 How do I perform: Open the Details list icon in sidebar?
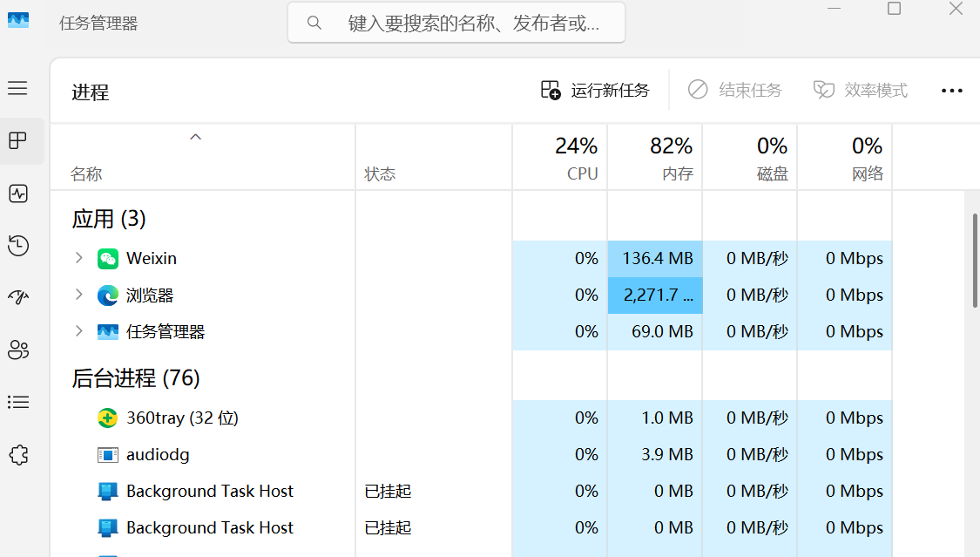[18, 402]
